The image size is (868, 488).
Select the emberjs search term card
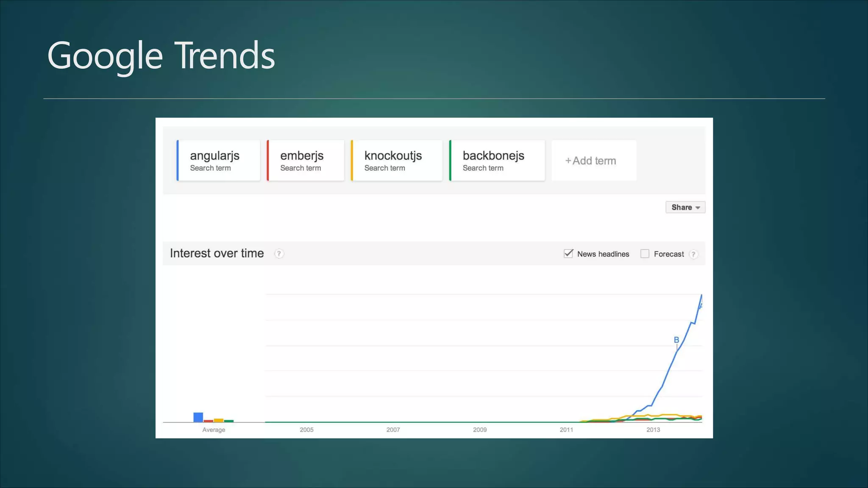tap(306, 161)
